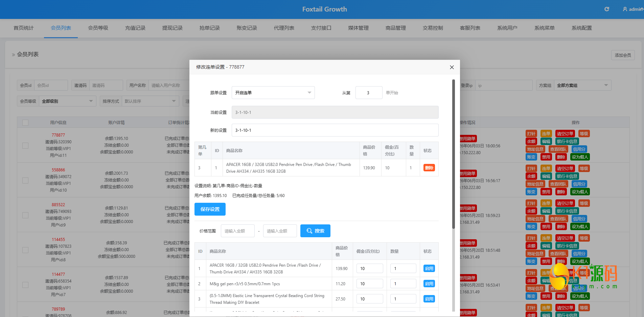Click the 登录ip search field
The image size is (644, 317).
point(504,85)
